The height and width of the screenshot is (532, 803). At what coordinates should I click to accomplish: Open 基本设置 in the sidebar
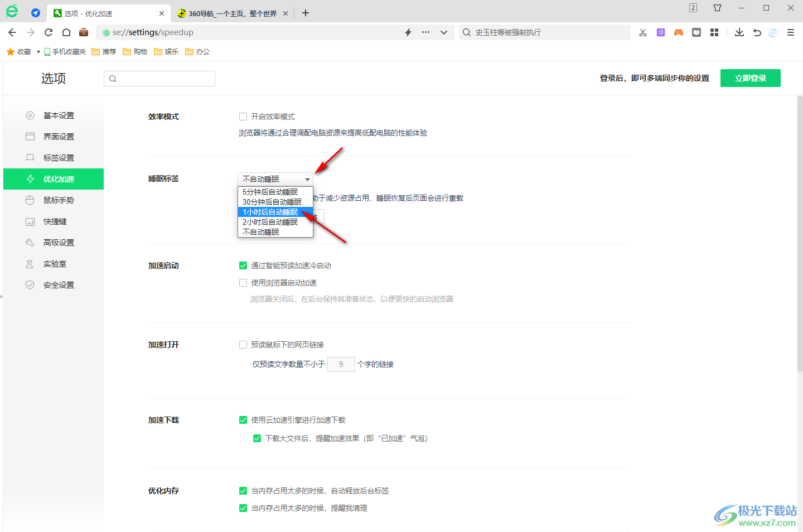click(54, 115)
